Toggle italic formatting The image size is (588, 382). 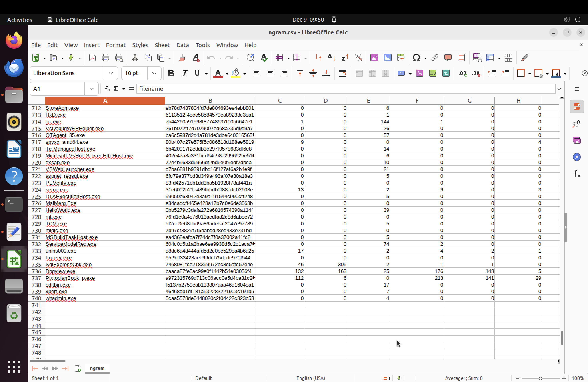pos(184,73)
